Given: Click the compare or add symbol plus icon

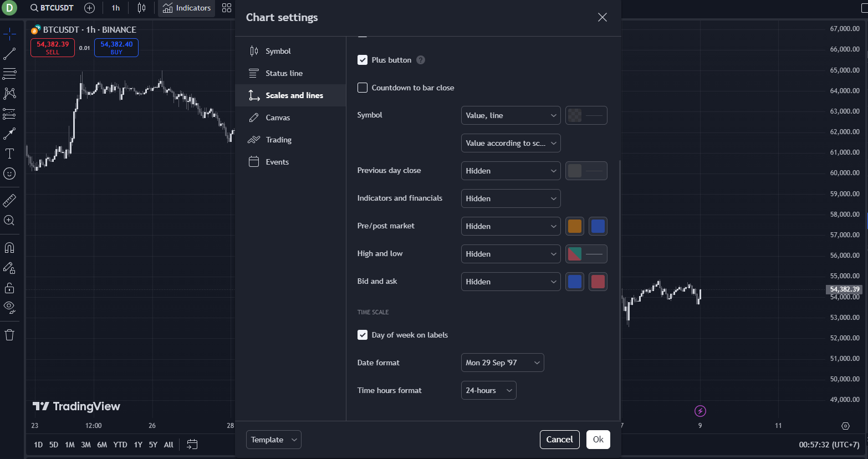Looking at the screenshot, I should 89,8.
